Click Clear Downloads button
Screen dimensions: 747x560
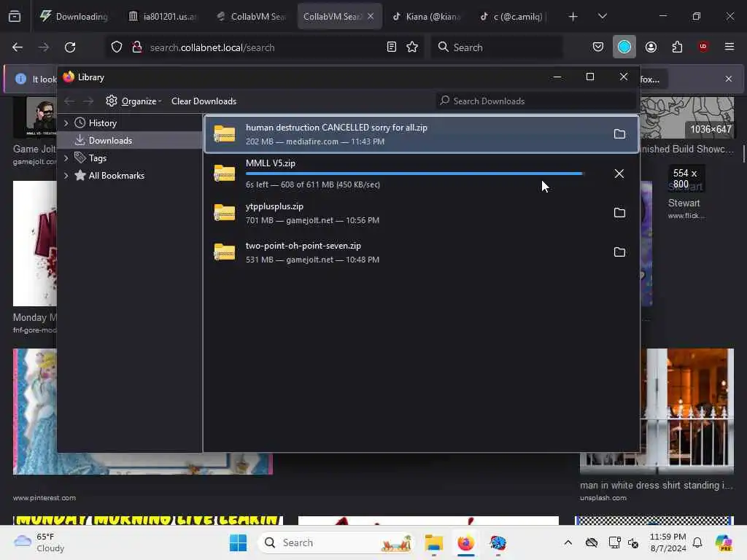pos(204,101)
